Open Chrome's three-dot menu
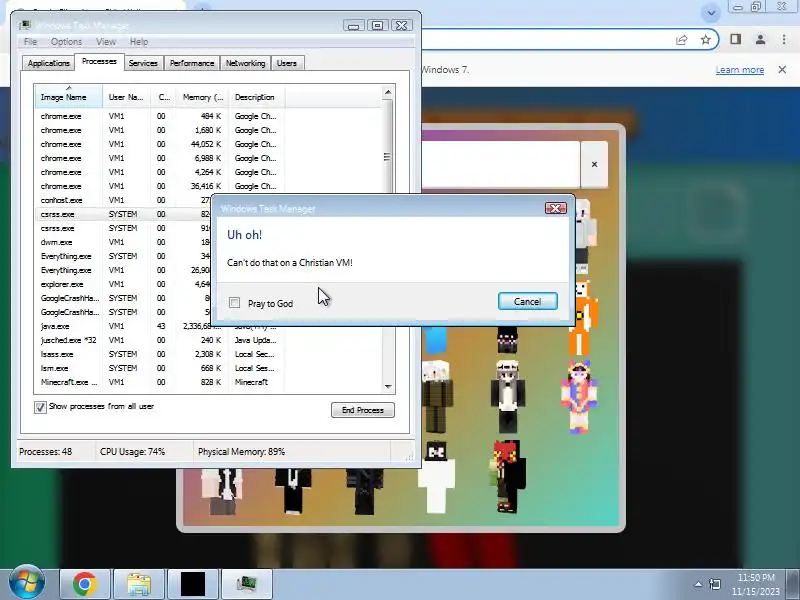Image resolution: width=800 pixels, height=600 pixels. coord(784,39)
